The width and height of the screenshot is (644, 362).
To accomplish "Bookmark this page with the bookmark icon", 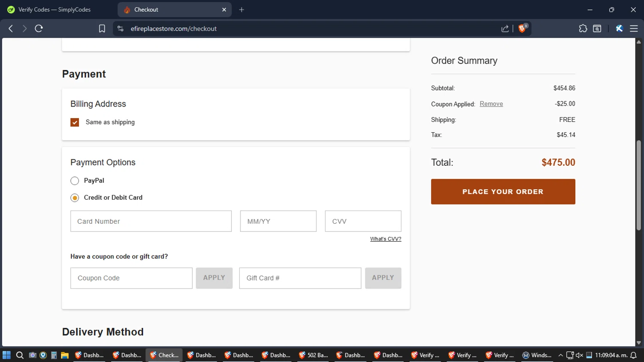I will (102, 28).
